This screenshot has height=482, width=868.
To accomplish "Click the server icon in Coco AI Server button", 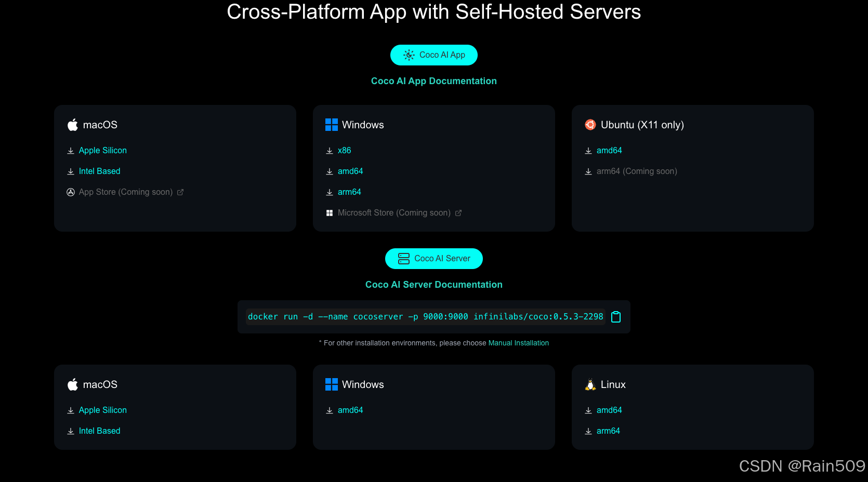I will tap(404, 259).
